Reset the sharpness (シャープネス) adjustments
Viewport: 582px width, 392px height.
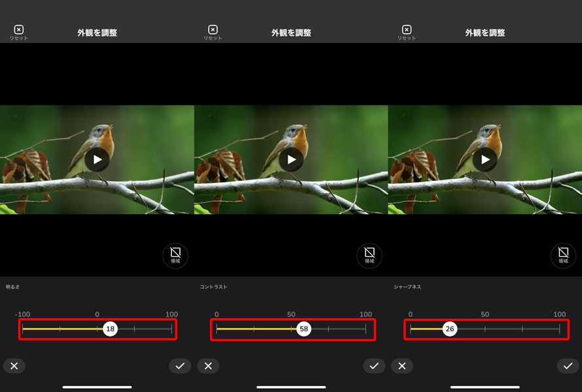(x=407, y=30)
